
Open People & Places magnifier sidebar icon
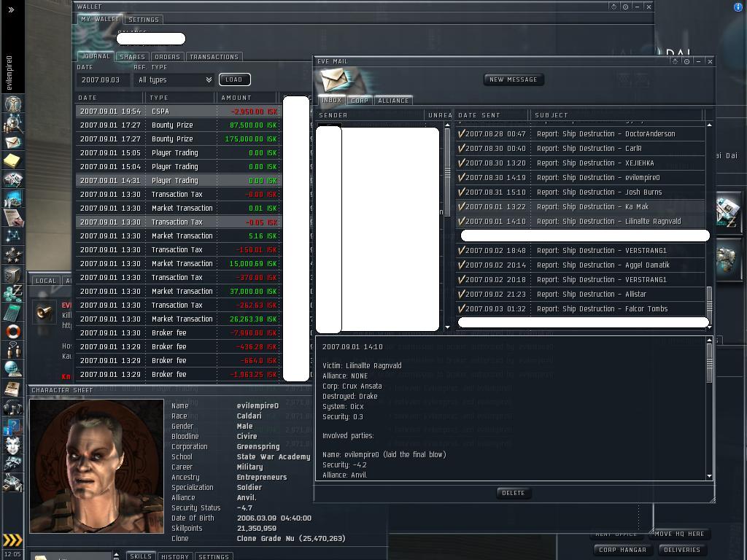13,123
